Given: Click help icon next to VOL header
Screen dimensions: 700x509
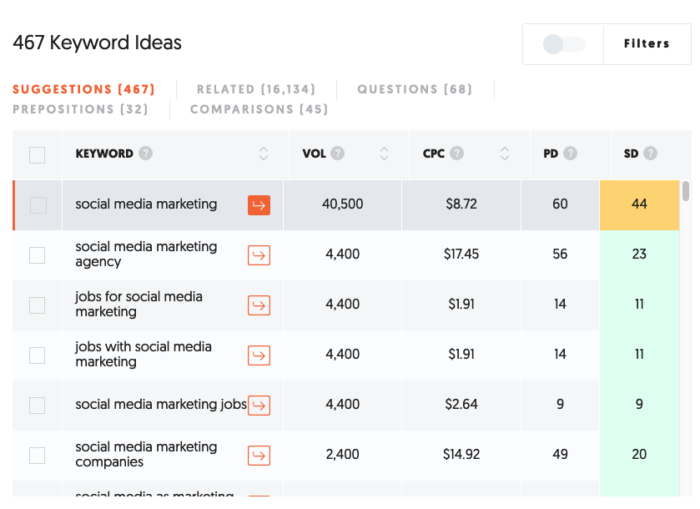Looking at the screenshot, I should [x=338, y=154].
